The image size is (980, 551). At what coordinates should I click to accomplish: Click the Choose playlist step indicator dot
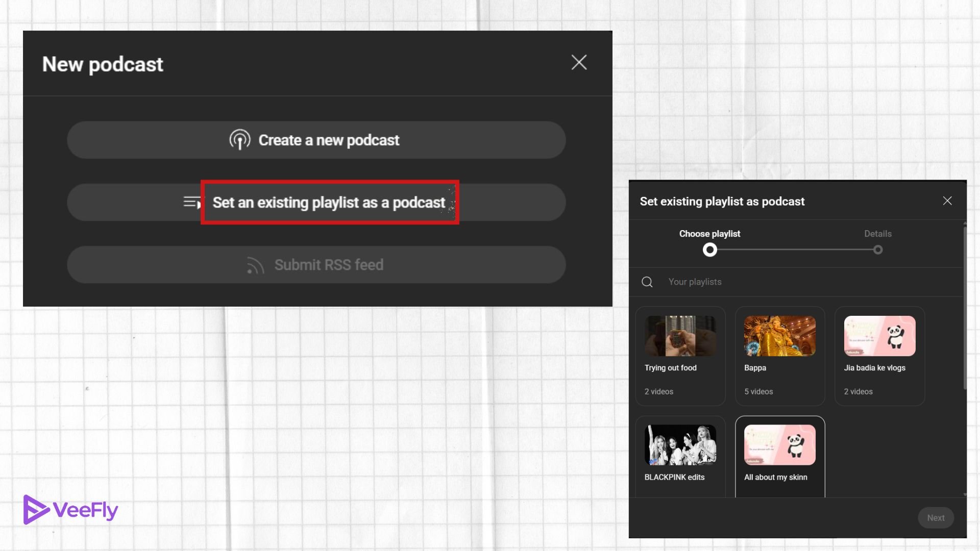pyautogui.click(x=709, y=249)
